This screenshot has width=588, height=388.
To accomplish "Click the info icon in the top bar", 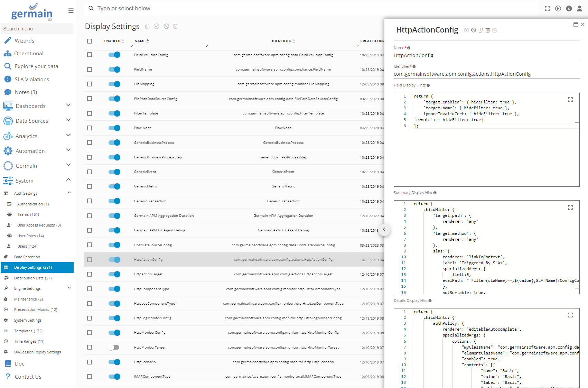I will [569, 9].
